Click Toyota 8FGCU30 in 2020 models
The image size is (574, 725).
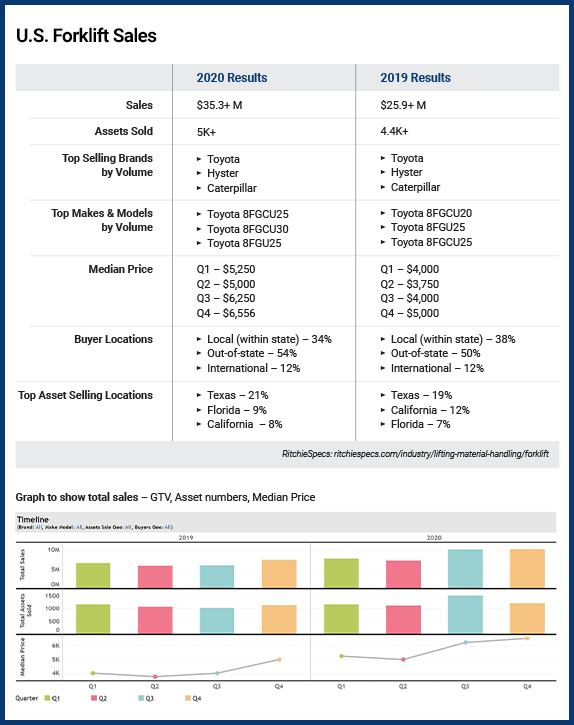247,229
